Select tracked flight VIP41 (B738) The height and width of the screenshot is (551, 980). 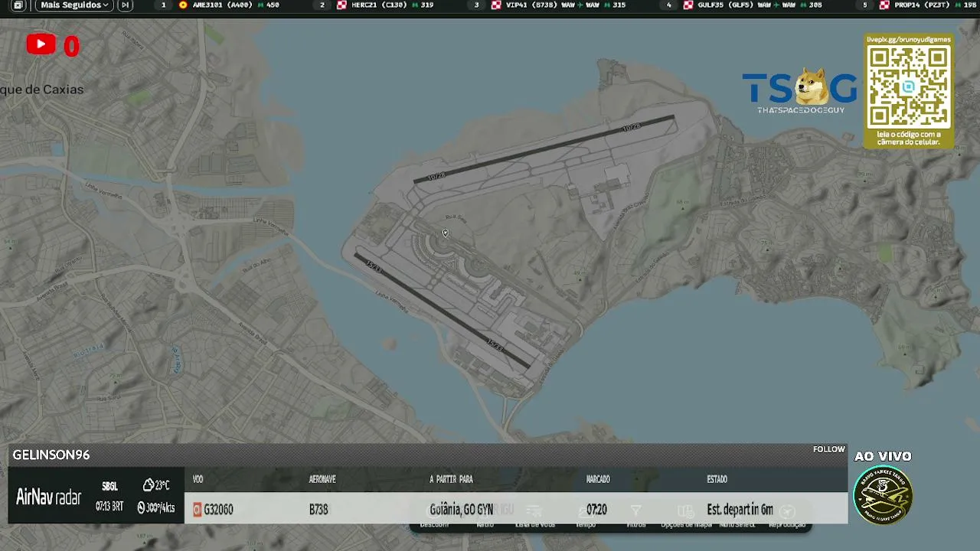558,5
